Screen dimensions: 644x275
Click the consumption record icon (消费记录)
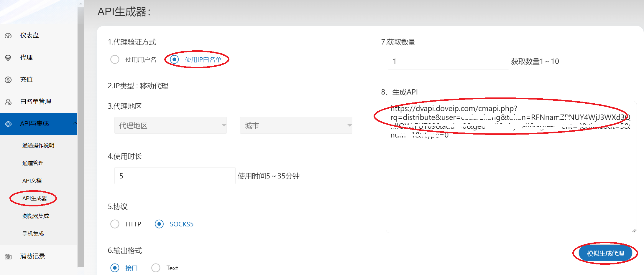click(8, 256)
